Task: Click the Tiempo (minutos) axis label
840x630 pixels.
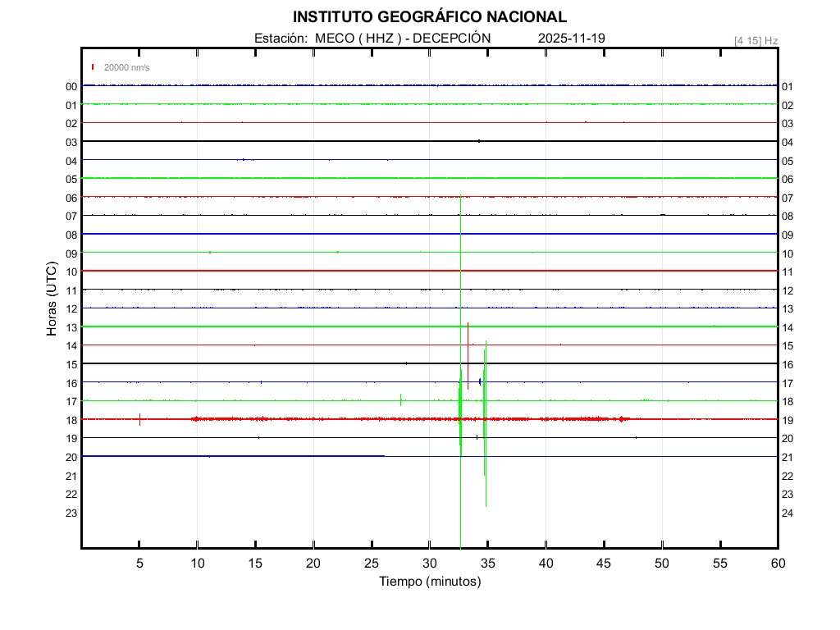Action: [x=429, y=582]
